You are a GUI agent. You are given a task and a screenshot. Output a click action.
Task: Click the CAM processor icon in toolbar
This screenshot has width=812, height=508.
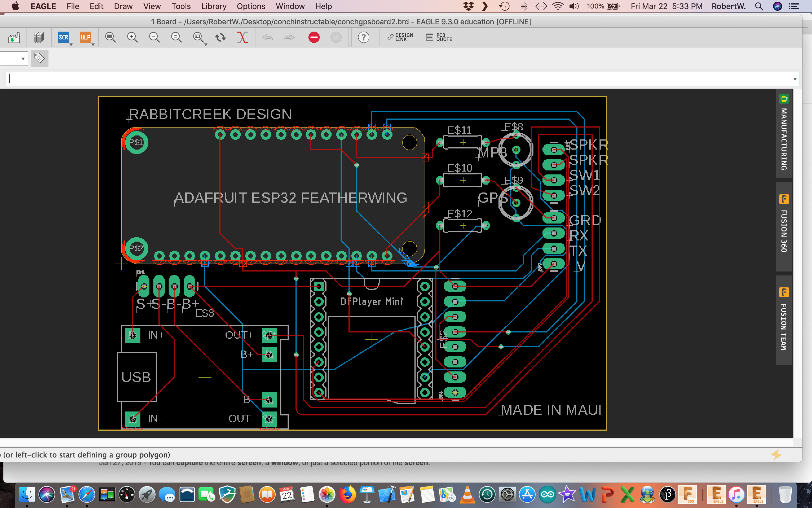(x=14, y=37)
